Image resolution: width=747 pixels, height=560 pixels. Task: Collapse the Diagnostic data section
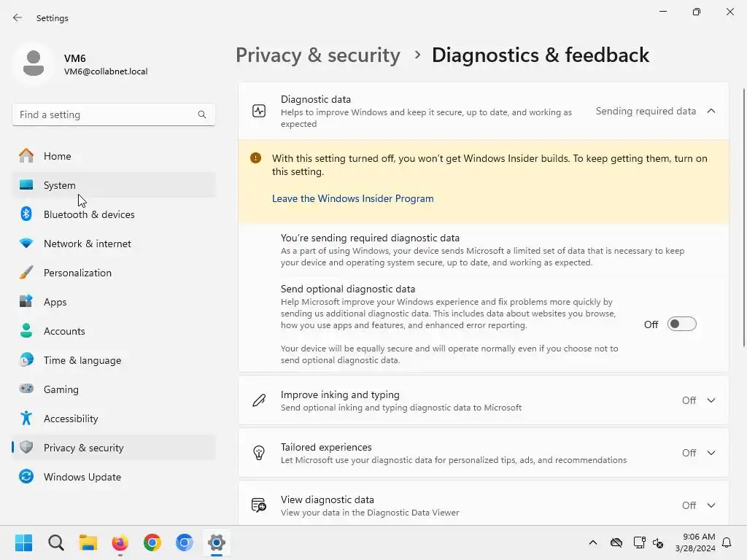coord(711,111)
